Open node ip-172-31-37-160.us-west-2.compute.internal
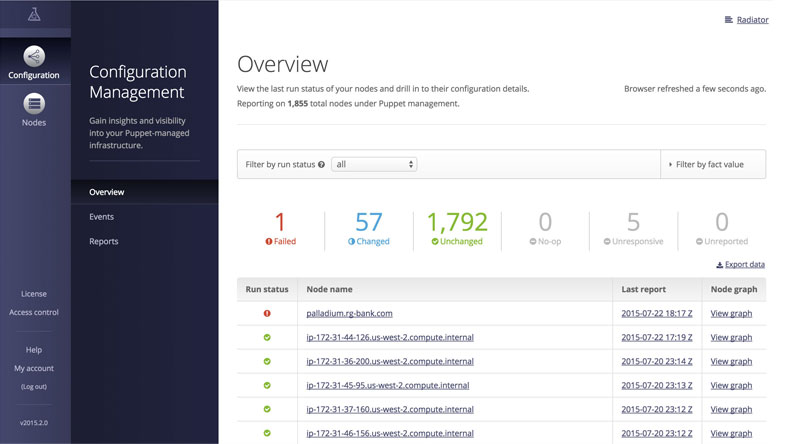Screen dimensions: 785x444 point(390,409)
